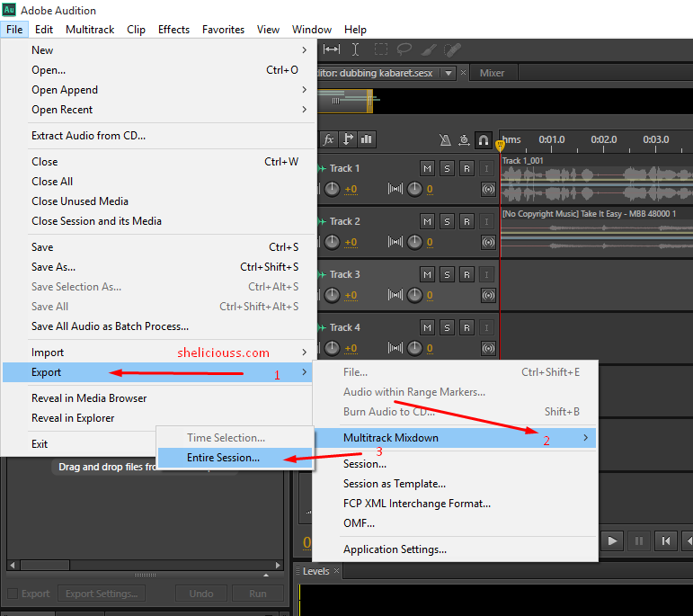The image size is (693, 616).
Task: Click the Pause transport button
Action: tap(639, 540)
